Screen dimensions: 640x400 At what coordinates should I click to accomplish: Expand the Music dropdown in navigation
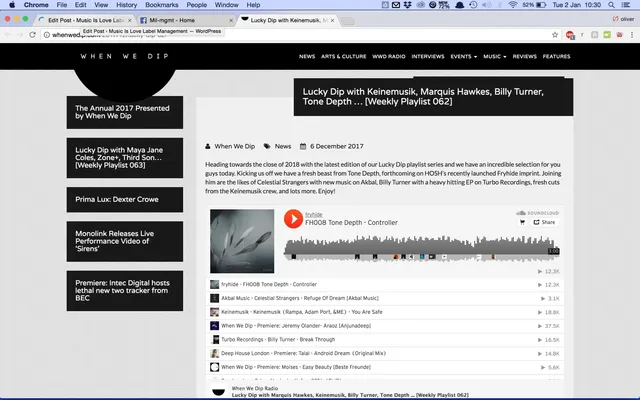tap(494, 56)
